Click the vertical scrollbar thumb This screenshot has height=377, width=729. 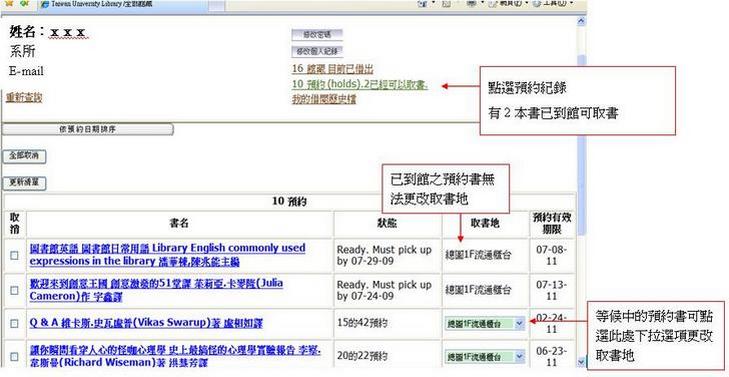tap(581, 144)
